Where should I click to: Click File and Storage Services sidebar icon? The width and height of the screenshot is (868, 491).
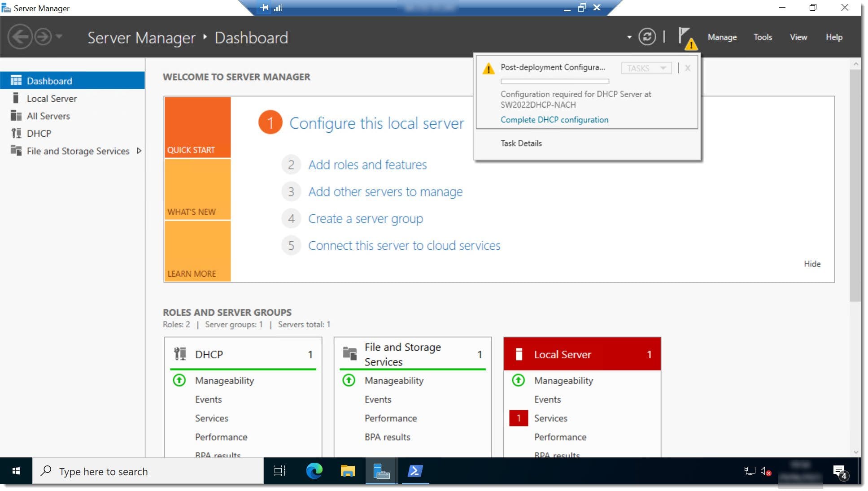point(16,150)
